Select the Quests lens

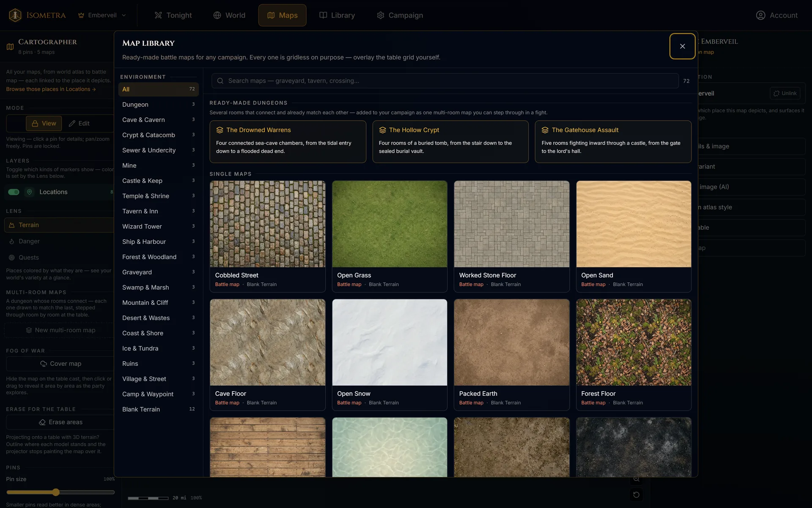coord(59,257)
